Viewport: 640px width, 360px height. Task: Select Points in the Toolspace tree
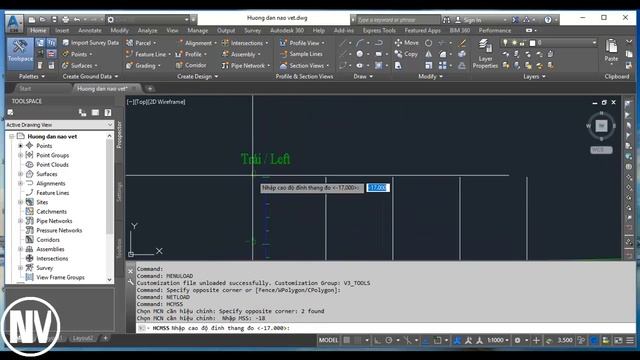point(44,146)
